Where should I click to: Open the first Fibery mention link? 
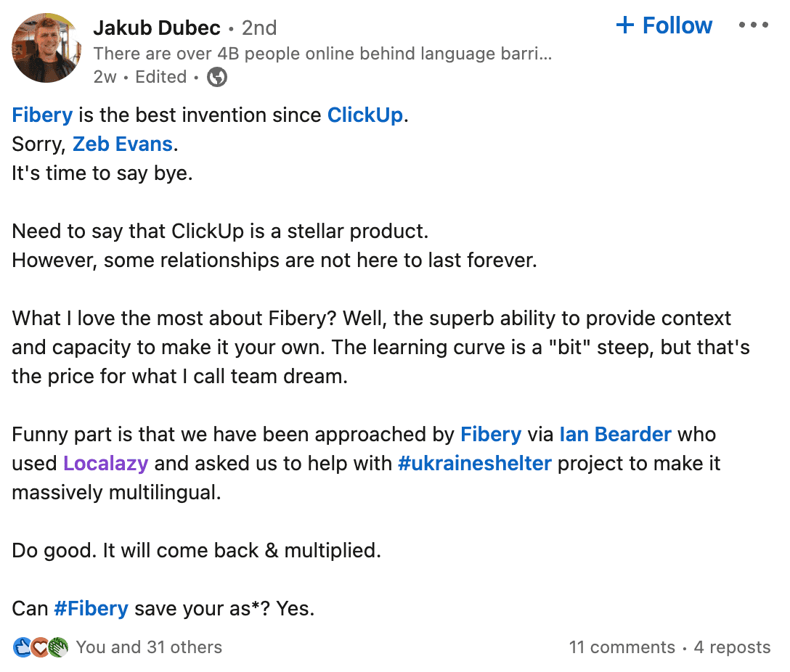pyautogui.click(x=42, y=115)
